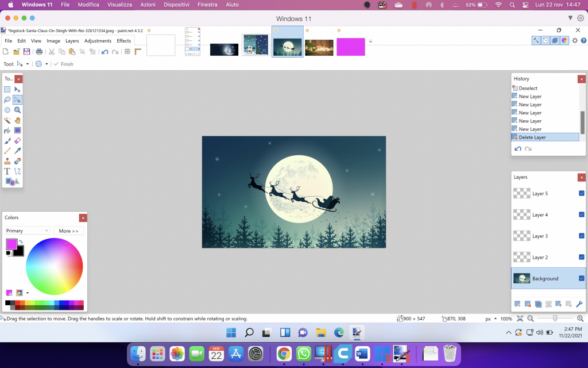Viewport: 588px width, 368px height.
Task: Expand the image list chevron
Action: coord(370,41)
